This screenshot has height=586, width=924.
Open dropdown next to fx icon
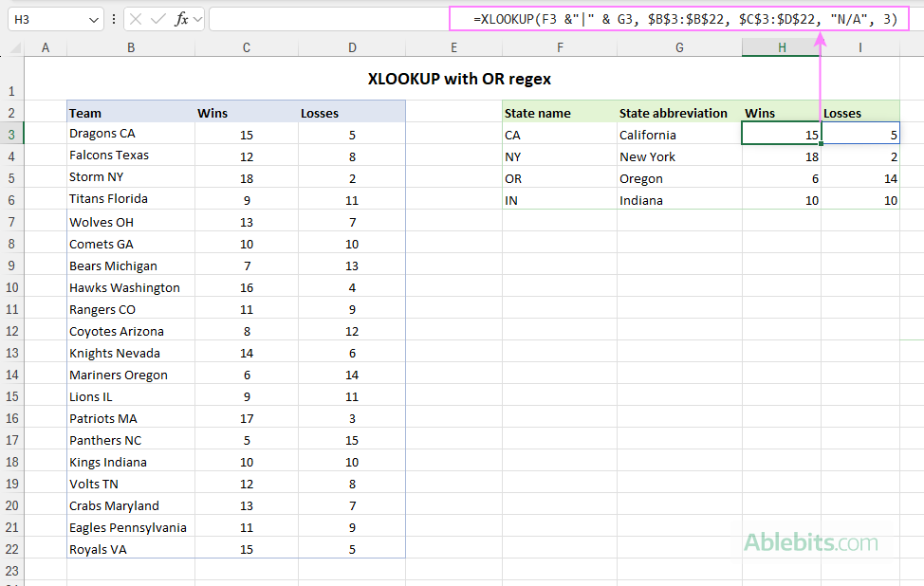(196, 18)
